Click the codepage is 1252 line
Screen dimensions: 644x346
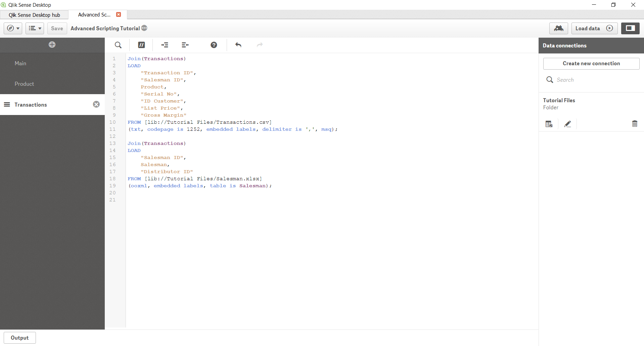(x=233, y=129)
